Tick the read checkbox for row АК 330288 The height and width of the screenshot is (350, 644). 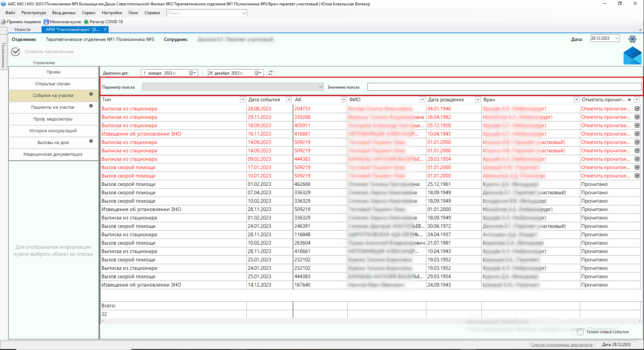pyautogui.click(x=637, y=117)
